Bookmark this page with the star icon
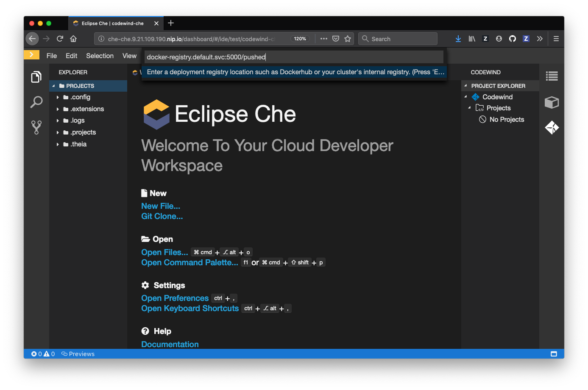 348,39
